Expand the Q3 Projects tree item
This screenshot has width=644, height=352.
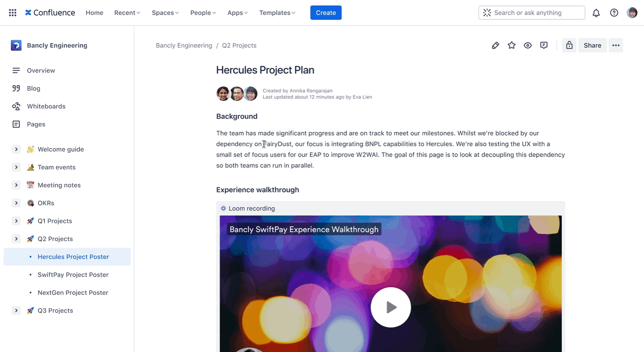[x=16, y=310]
